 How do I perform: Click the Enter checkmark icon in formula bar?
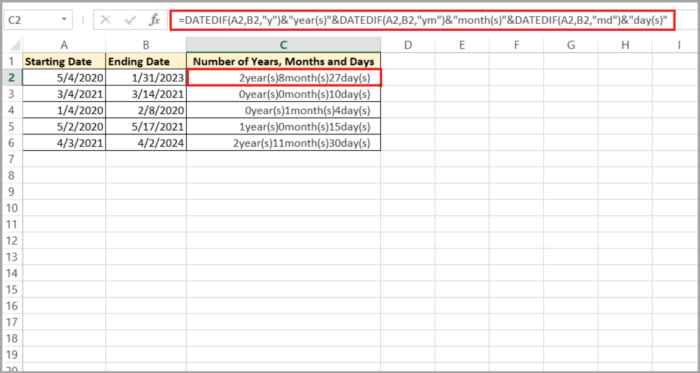click(x=130, y=20)
